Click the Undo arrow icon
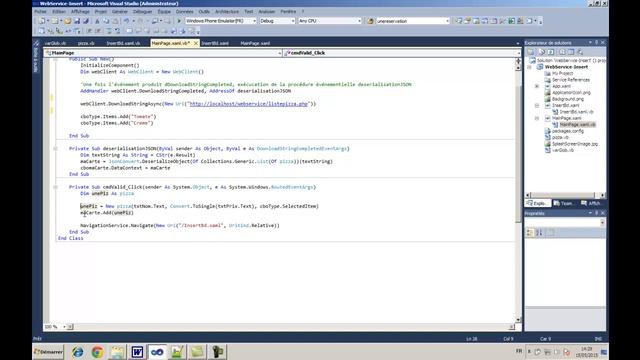The width and height of the screenshot is (640, 360). tap(127, 21)
